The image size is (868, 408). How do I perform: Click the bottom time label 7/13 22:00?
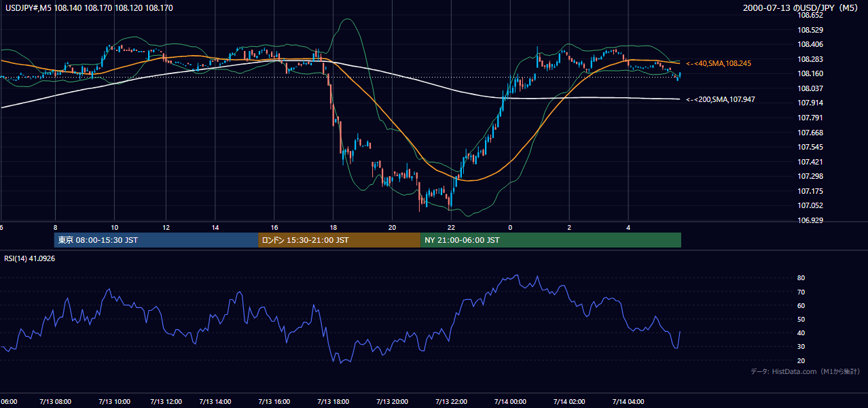(x=451, y=401)
